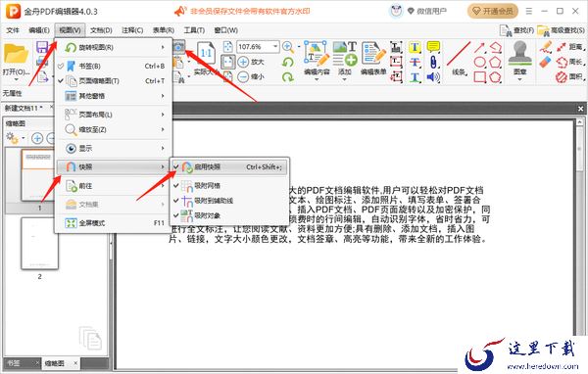The width and height of the screenshot is (588, 374).
Task: Select the 图章 stamp tool
Action: point(519,58)
